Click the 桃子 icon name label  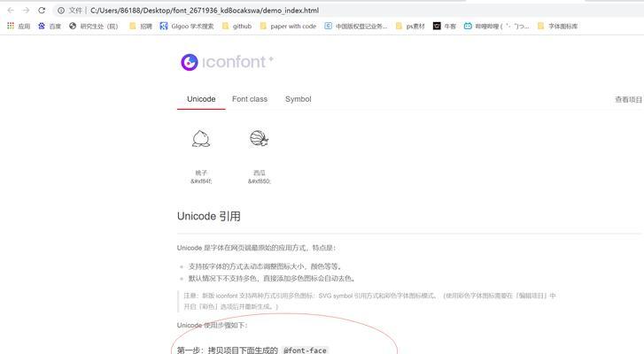click(201, 173)
